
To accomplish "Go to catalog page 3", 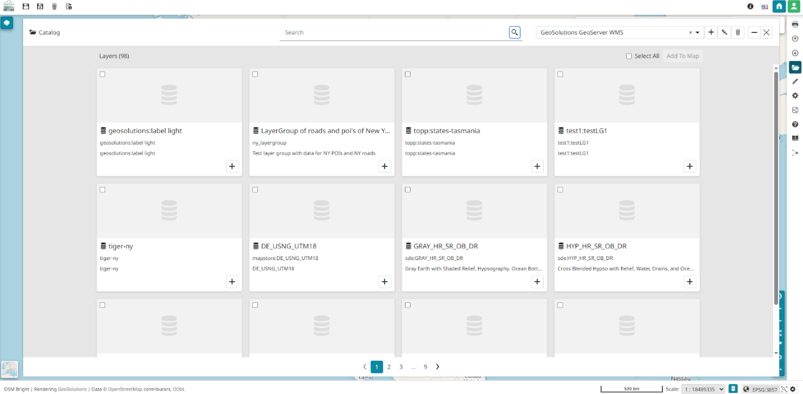I will point(401,367).
